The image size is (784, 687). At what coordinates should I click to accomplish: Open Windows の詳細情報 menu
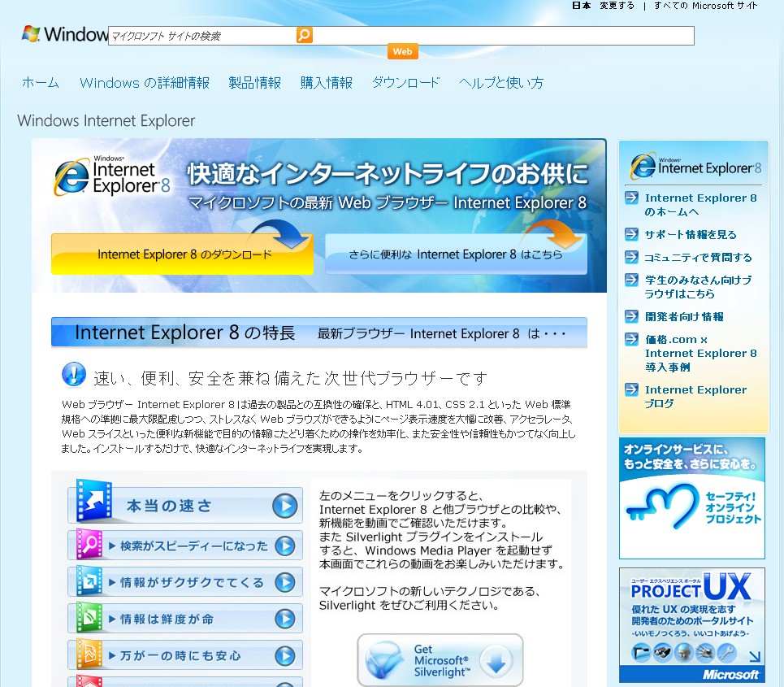[145, 83]
